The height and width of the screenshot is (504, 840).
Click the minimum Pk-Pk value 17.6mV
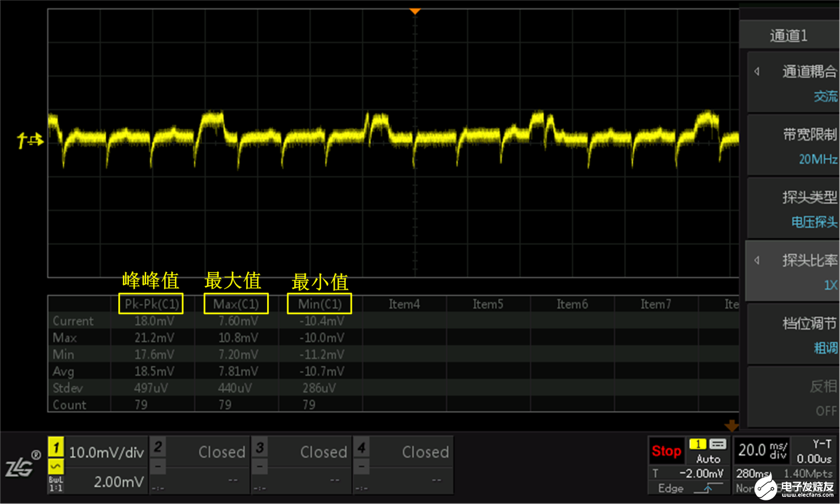coord(154,355)
